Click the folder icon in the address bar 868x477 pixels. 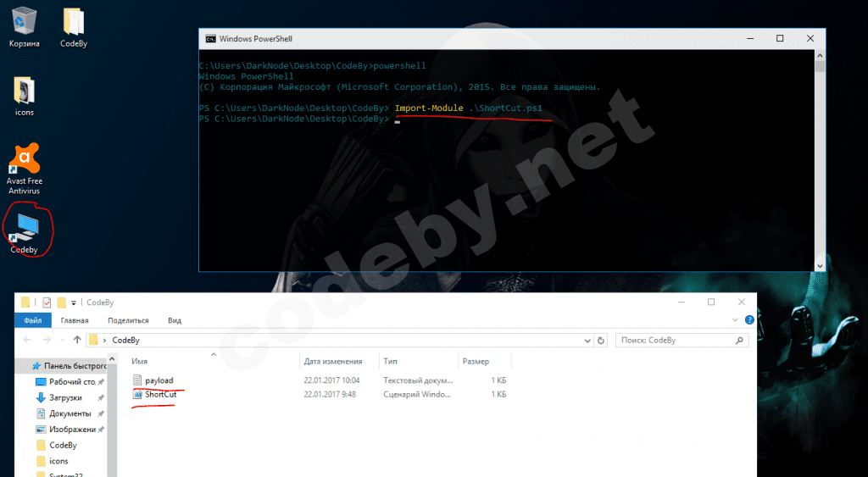pyautogui.click(x=93, y=341)
